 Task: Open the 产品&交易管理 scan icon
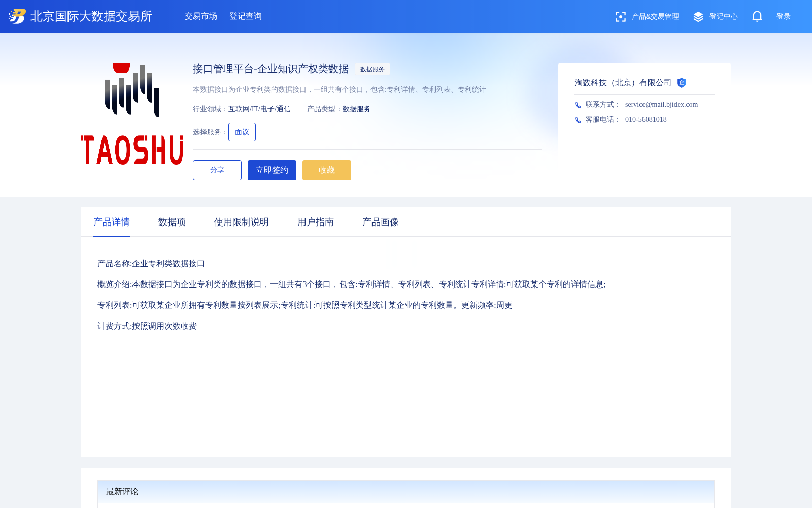(620, 17)
